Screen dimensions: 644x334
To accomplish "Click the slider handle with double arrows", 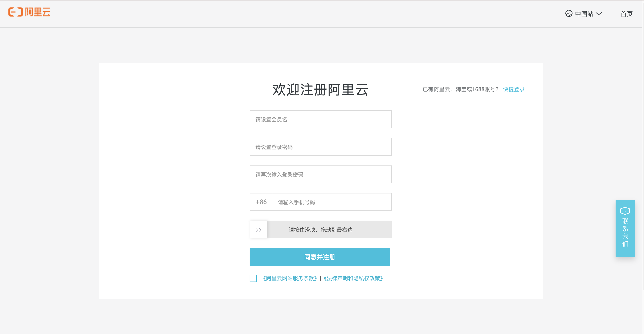I will pyautogui.click(x=258, y=229).
